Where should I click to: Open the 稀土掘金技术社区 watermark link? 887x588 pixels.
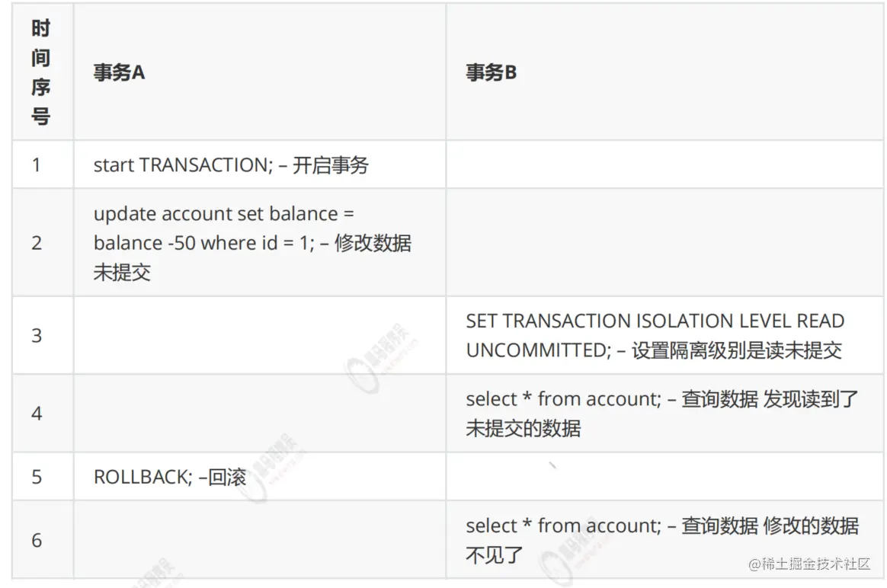(809, 564)
